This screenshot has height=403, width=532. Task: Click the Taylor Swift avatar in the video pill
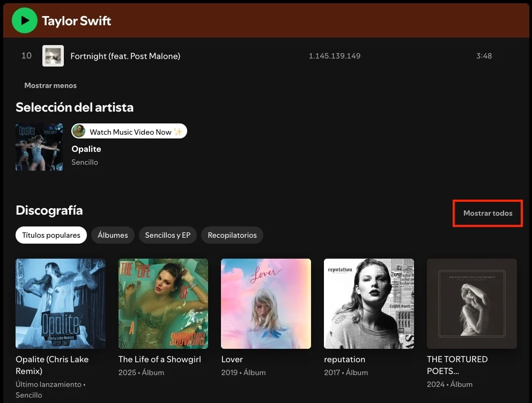[80, 131]
